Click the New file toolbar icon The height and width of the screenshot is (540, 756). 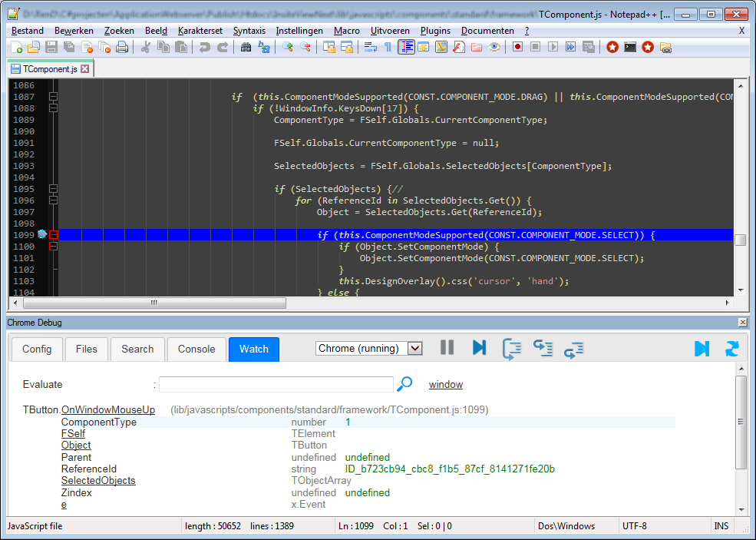17,48
